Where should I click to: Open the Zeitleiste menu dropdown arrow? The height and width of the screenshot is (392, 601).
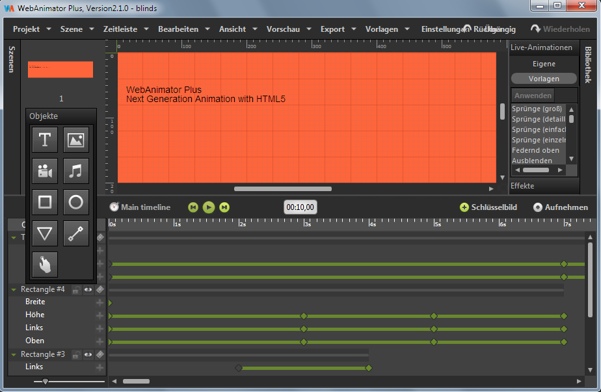(x=146, y=29)
